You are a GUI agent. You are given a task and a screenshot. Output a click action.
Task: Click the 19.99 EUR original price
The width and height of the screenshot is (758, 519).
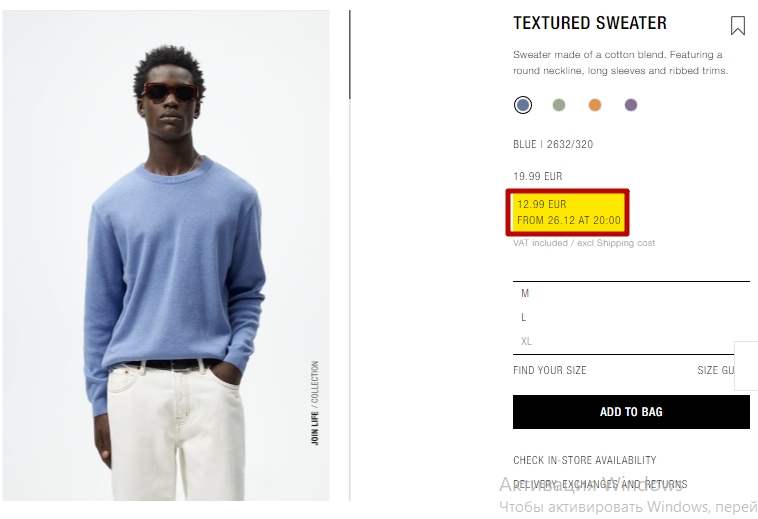[x=538, y=176]
